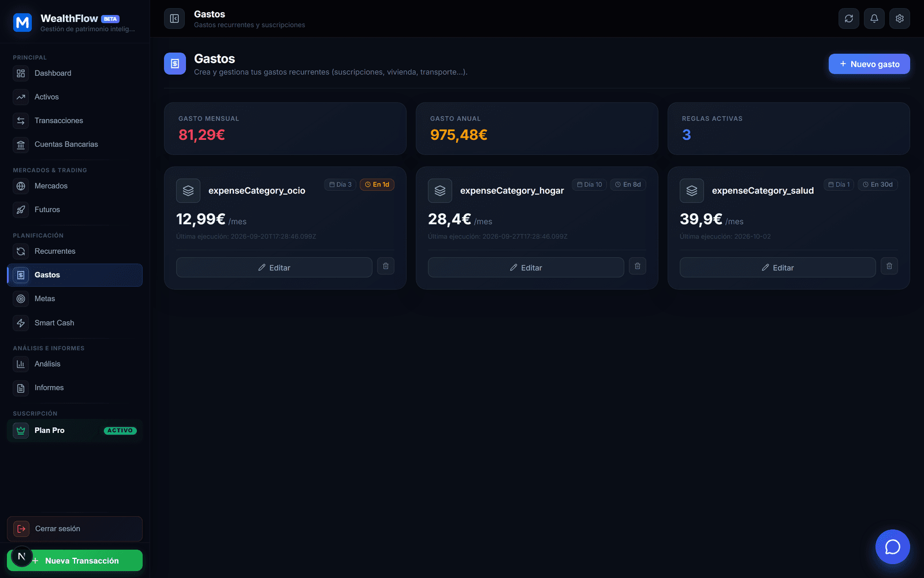Open Plan Pro subscription
Screen dimensions: 924x578
pyautogui.click(x=74, y=431)
